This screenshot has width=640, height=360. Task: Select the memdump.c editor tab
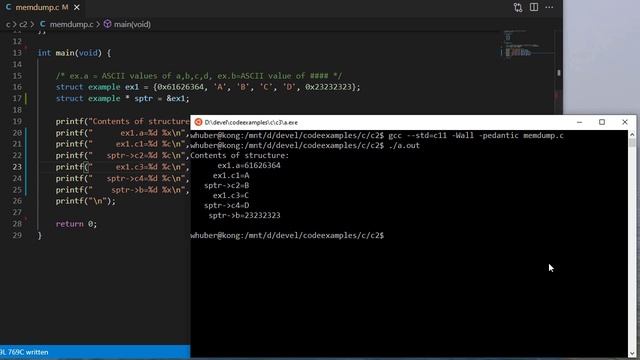41,7
